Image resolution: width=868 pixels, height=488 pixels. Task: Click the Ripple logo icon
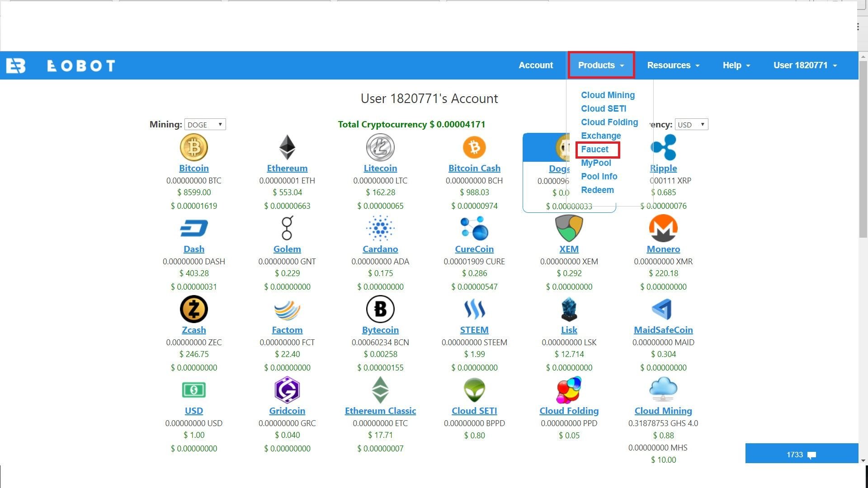coord(663,147)
